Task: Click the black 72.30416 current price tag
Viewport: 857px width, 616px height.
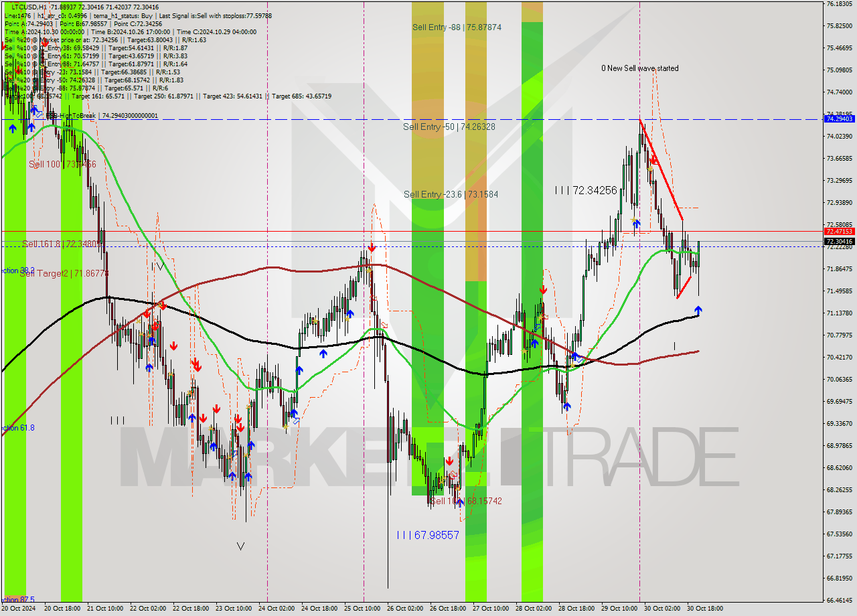Action: click(839, 241)
